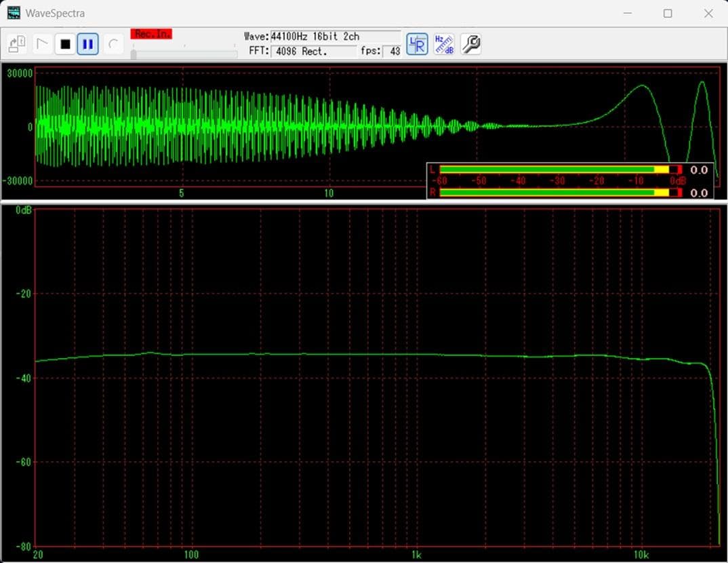728x563 pixels.
Task: Click the red Rec.In. indicator label
Action: point(151,34)
